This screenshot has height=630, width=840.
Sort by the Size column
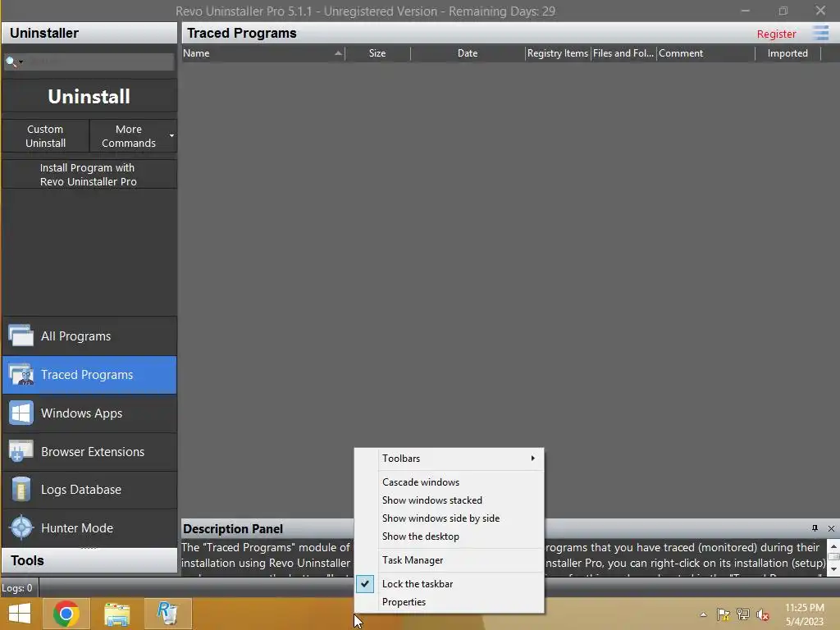pos(377,53)
